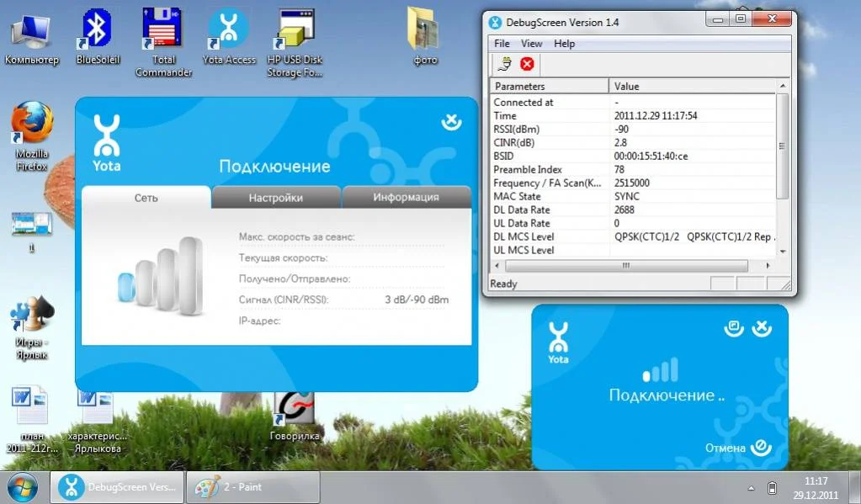Select the MAC State row
861x504 pixels.
click(633, 197)
